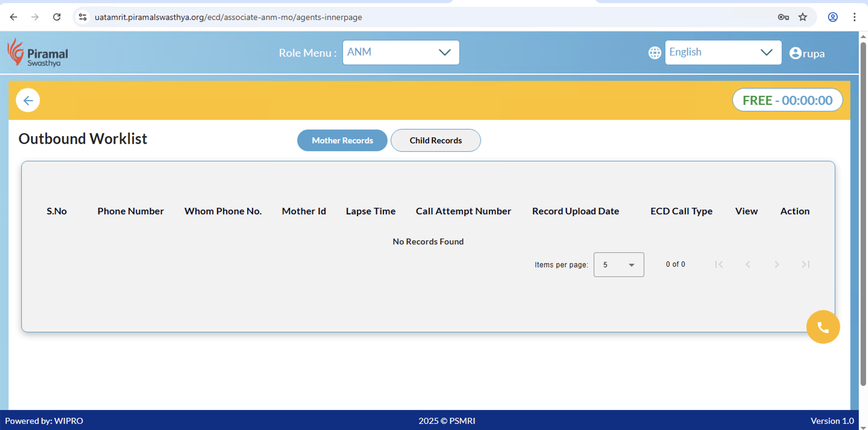Click the Version 1.0 footer text
This screenshot has width=868, height=430.
pyautogui.click(x=832, y=421)
